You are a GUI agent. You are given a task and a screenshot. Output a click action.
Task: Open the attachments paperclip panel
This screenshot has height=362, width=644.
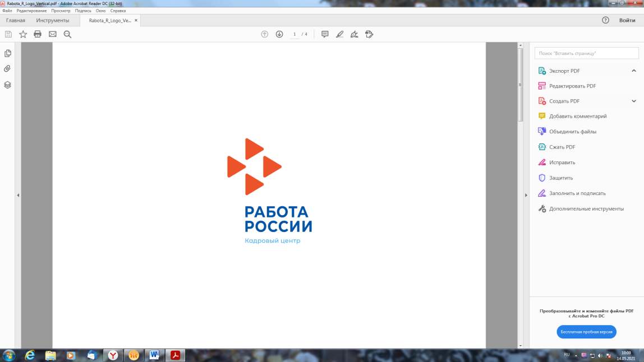(7, 69)
